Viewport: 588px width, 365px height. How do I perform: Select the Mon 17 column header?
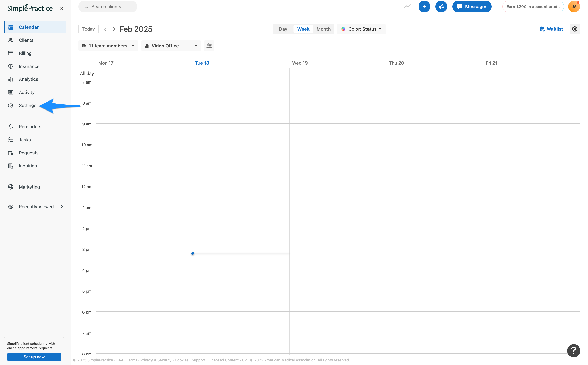106,63
